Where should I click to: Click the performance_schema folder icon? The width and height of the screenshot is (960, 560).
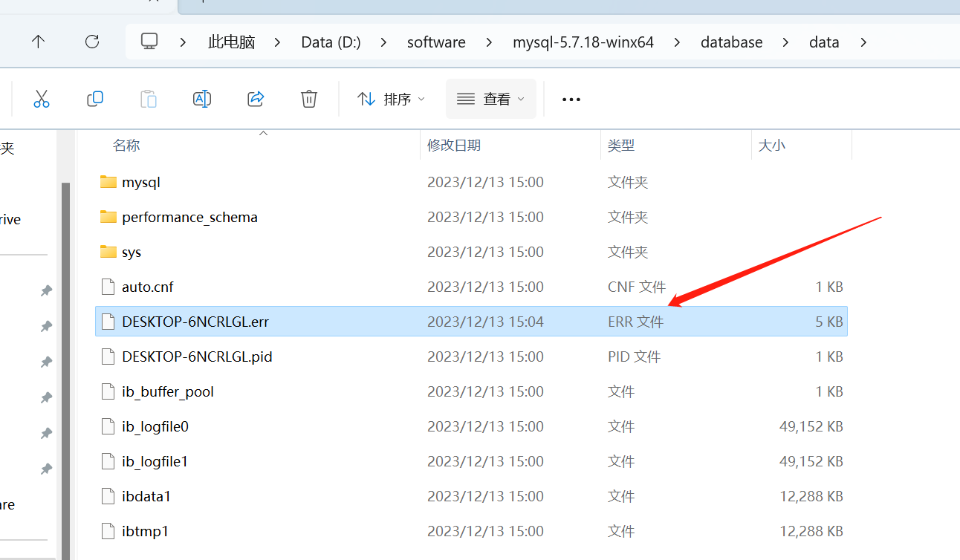click(x=108, y=217)
